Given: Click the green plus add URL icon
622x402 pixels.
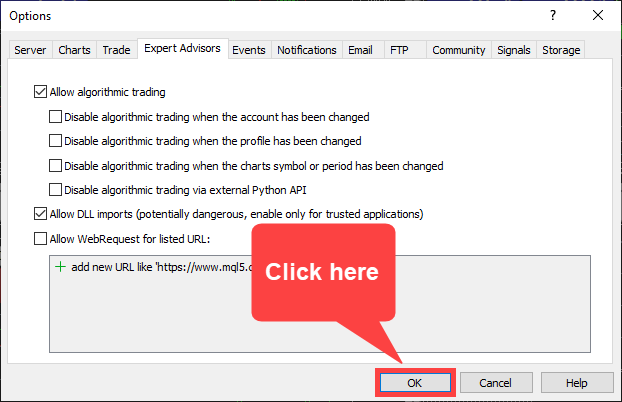Looking at the screenshot, I should (x=60, y=268).
